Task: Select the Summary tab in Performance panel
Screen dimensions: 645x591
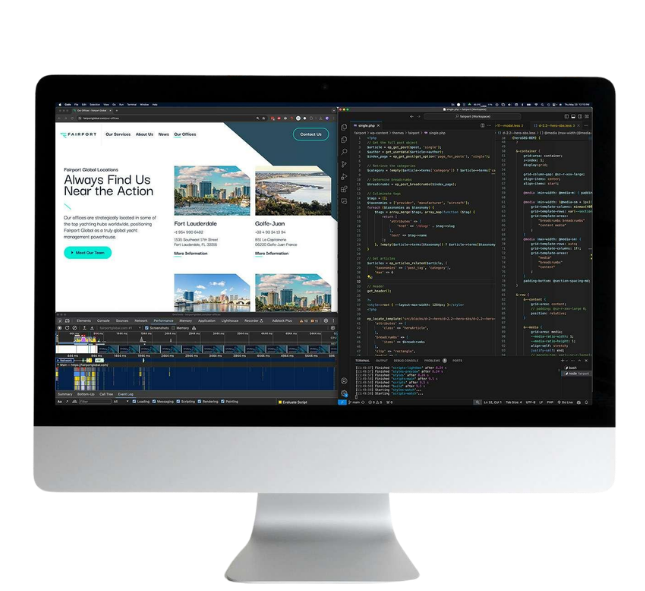Action: coord(65,394)
